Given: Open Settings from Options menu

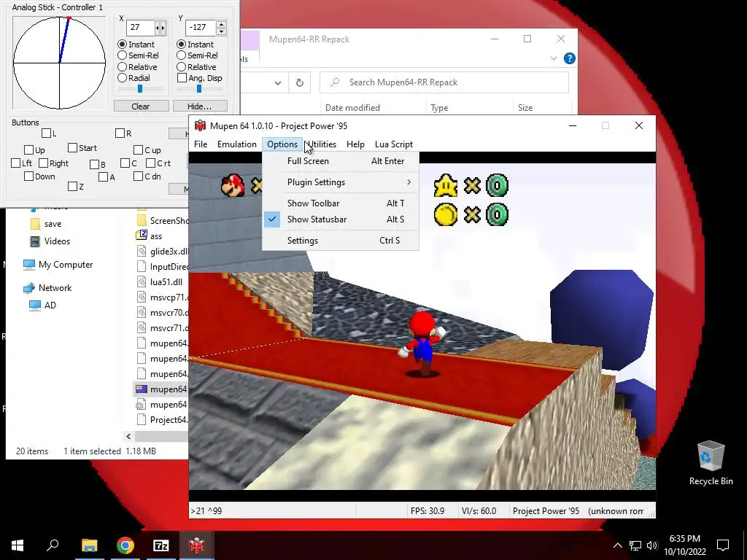Looking at the screenshot, I should [x=340, y=241].
